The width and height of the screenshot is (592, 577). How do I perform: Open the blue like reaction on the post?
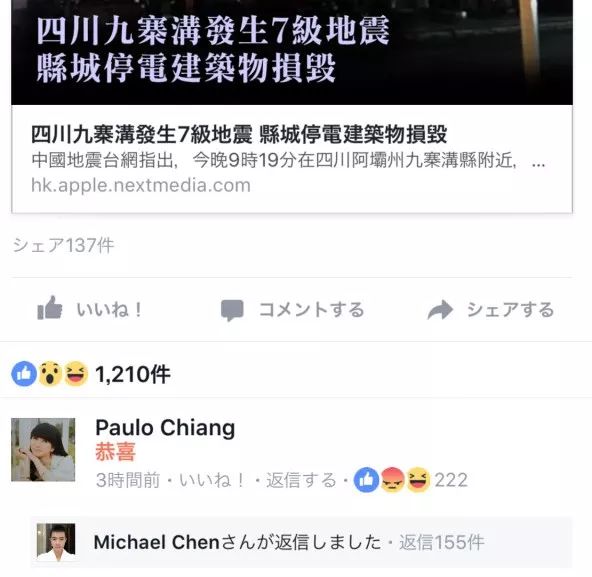tap(24, 374)
